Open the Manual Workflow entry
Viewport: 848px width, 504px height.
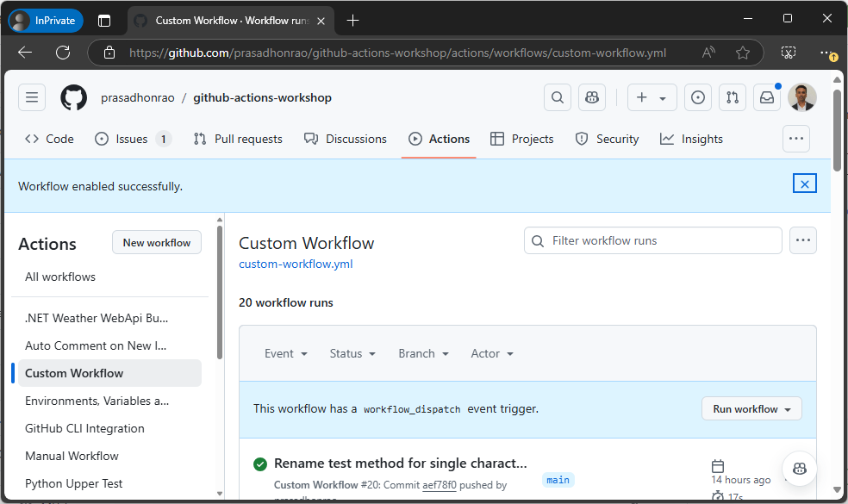pyautogui.click(x=72, y=456)
